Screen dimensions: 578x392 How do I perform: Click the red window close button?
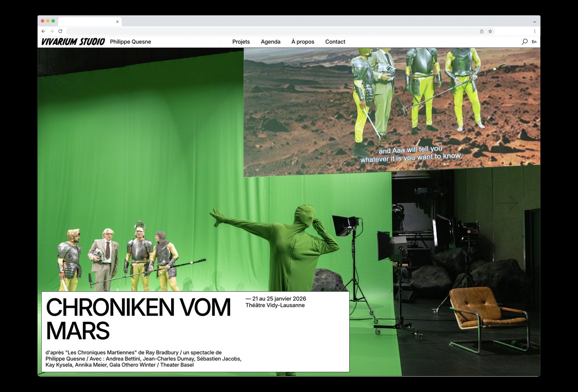pos(42,21)
